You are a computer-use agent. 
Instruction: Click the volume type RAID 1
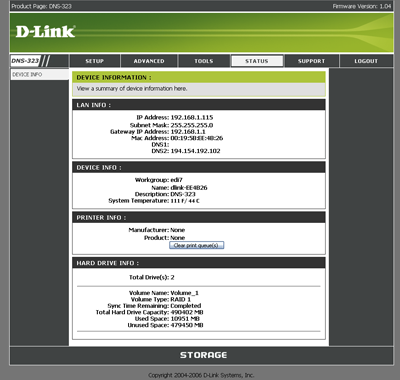181,299
